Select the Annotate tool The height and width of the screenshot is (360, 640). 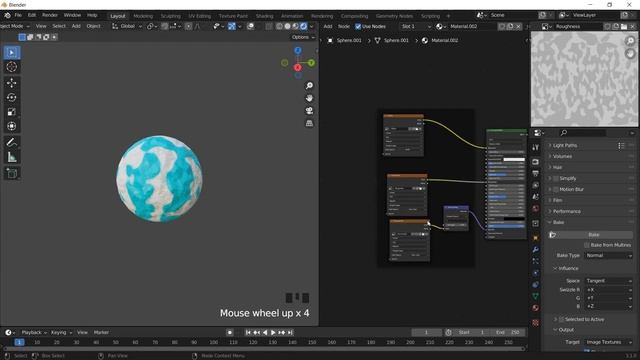click(11, 142)
